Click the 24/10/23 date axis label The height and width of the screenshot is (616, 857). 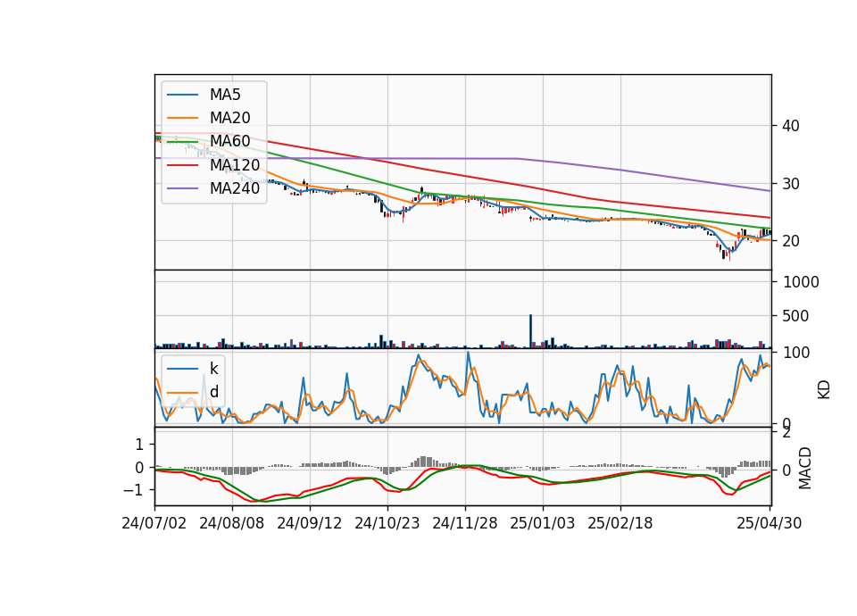(x=387, y=523)
